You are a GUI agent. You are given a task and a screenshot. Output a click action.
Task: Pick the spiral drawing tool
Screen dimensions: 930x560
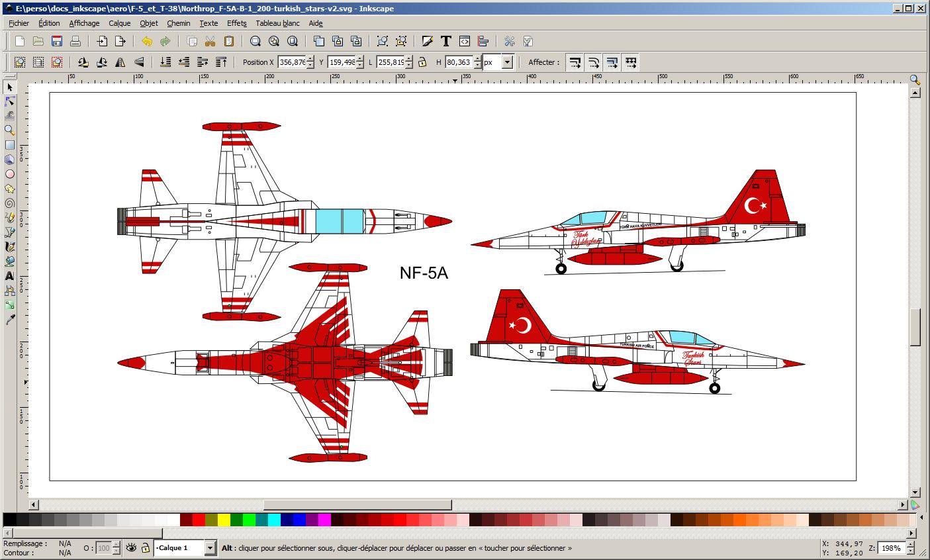point(10,203)
